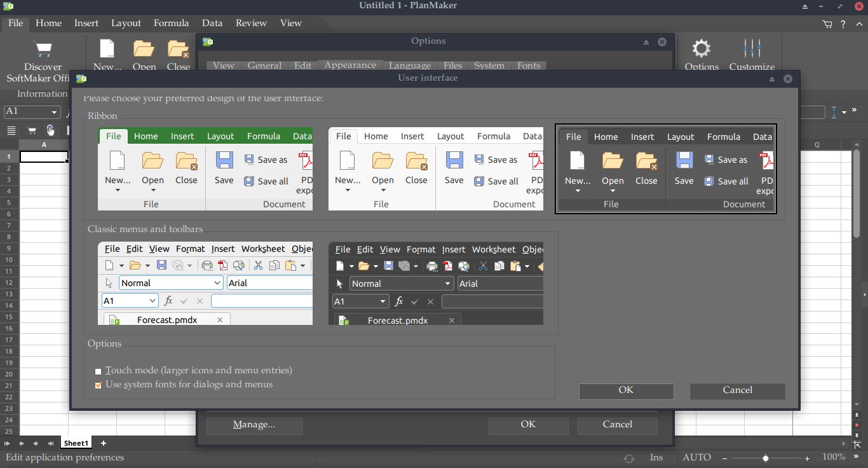The width and height of the screenshot is (868, 468).
Task: Click the Customize sliders icon in ribbon
Action: coord(752,49)
